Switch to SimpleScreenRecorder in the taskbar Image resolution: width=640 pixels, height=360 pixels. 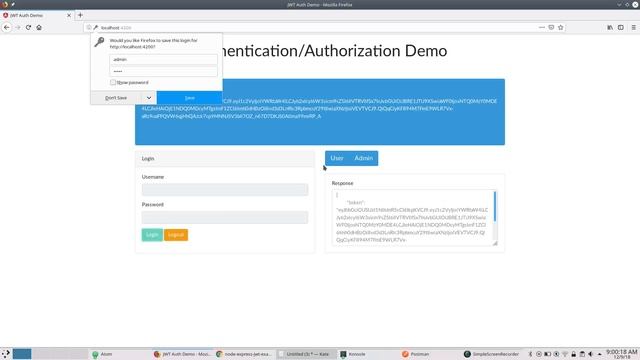pos(491,354)
